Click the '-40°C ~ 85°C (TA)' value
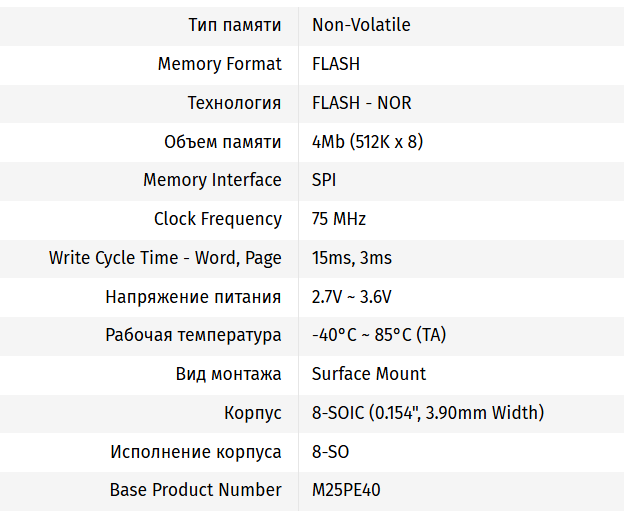624x517 pixels. pyautogui.click(x=378, y=335)
